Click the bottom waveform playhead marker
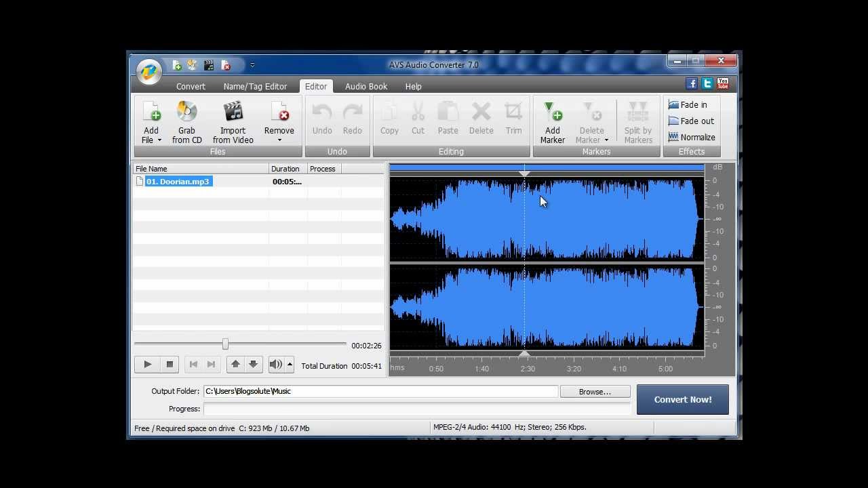This screenshot has height=488, width=868. pos(524,354)
